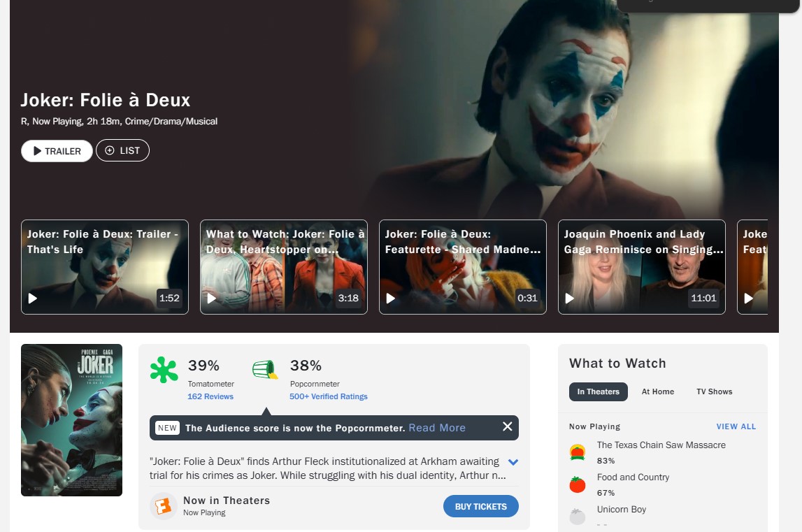Play the Featurette - Shared Madness video

click(x=391, y=299)
